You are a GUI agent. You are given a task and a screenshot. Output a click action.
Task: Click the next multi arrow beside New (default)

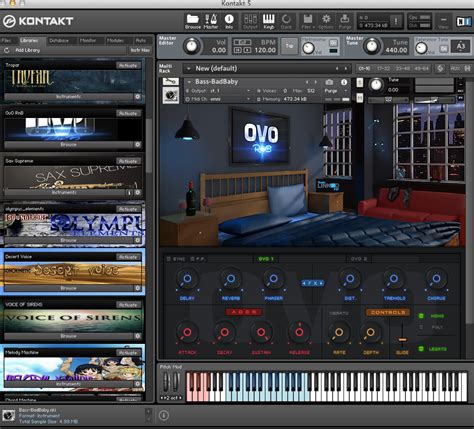tap(346, 69)
